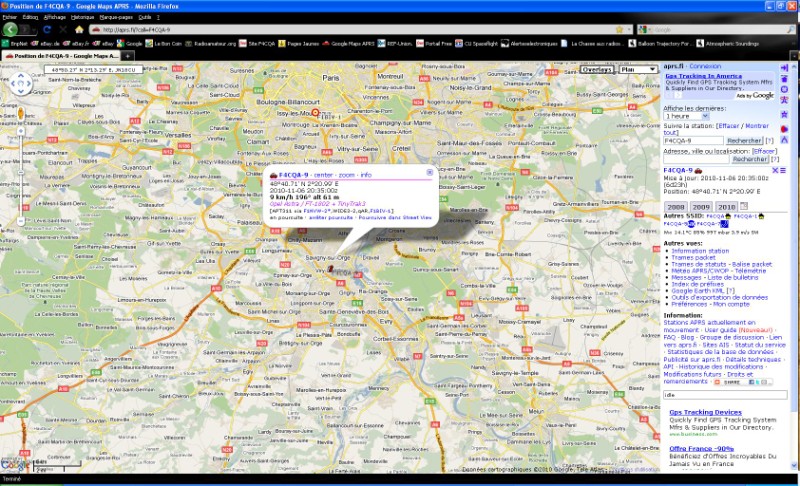Select the 2009 year button
Screen dimensions: 800x486
point(701,207)
